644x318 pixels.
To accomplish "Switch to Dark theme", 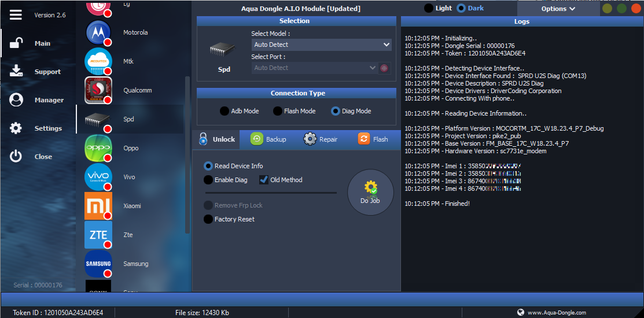I will pos(470,8).
